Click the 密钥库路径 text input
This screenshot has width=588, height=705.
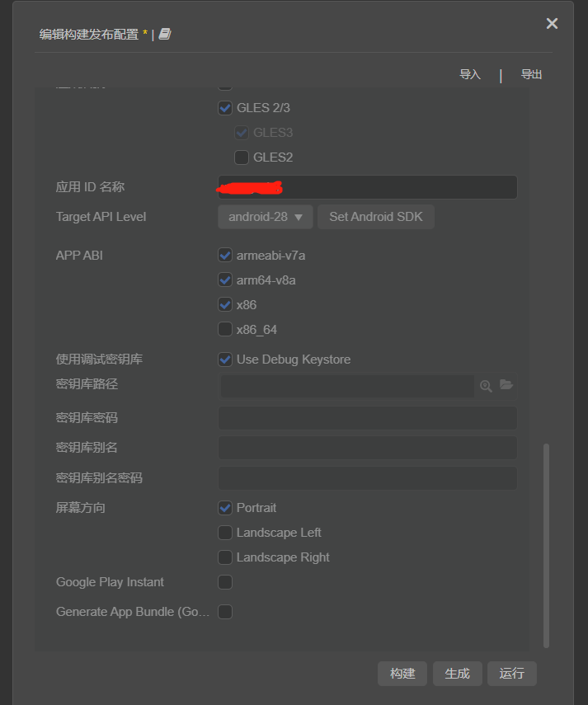point(347,386)
